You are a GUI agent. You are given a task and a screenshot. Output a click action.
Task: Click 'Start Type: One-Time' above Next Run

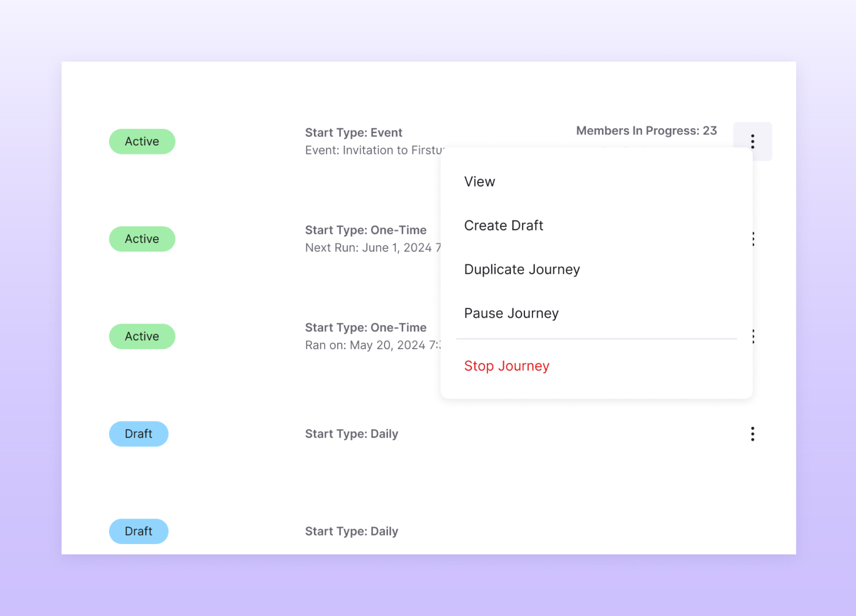[x=365, y=230]
